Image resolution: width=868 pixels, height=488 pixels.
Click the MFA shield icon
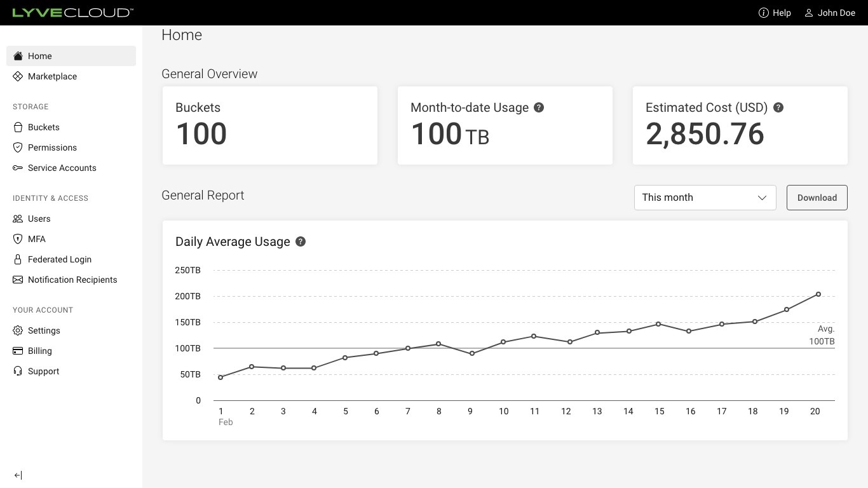point(18,239)
